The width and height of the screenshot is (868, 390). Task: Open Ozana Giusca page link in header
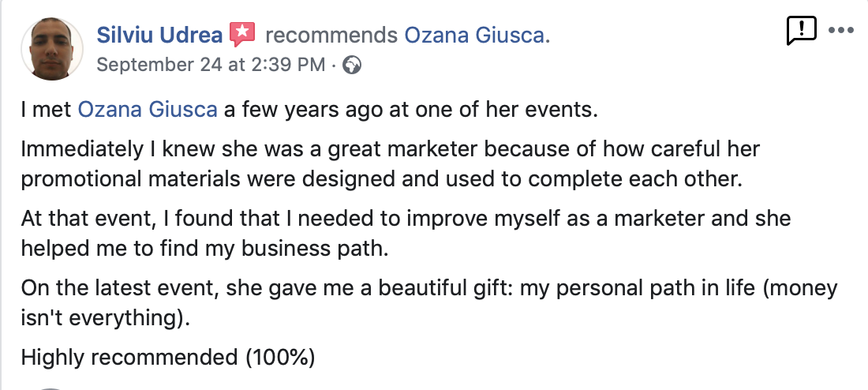tap(475, 35)
